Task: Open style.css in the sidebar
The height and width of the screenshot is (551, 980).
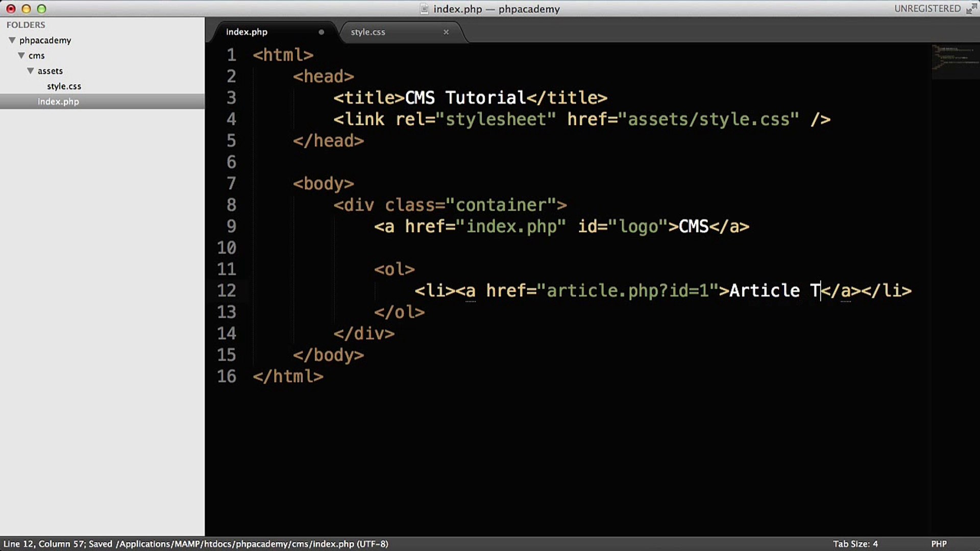Action: tap(64, 86)
